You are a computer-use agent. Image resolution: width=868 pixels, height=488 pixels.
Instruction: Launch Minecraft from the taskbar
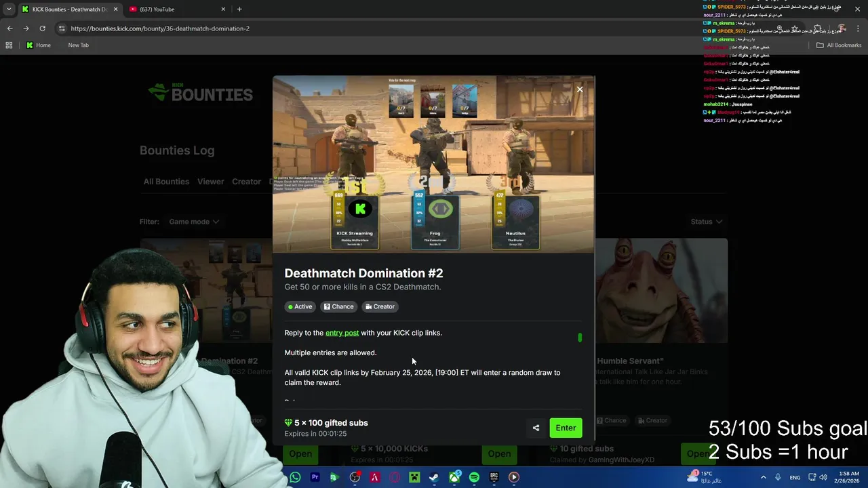(414, 477)
